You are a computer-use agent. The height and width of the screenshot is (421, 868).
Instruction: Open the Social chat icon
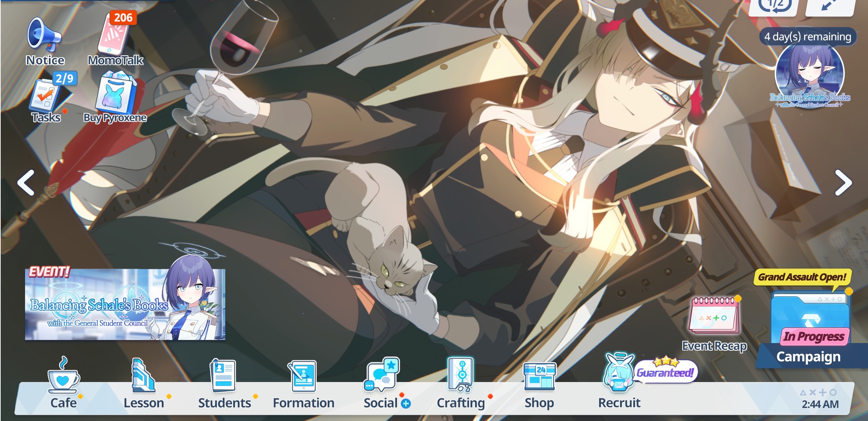[x=382, y=375]
